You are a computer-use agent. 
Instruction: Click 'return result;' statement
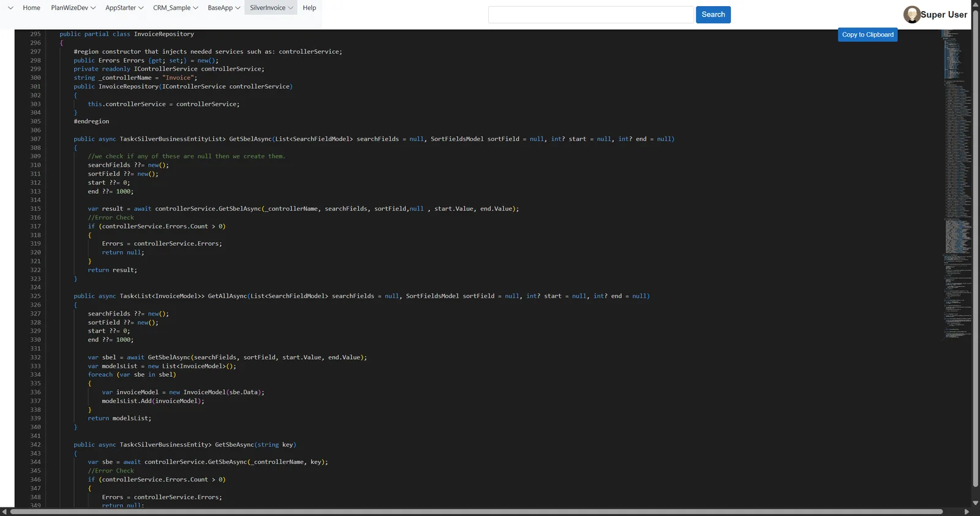click(x=113, y=270)
